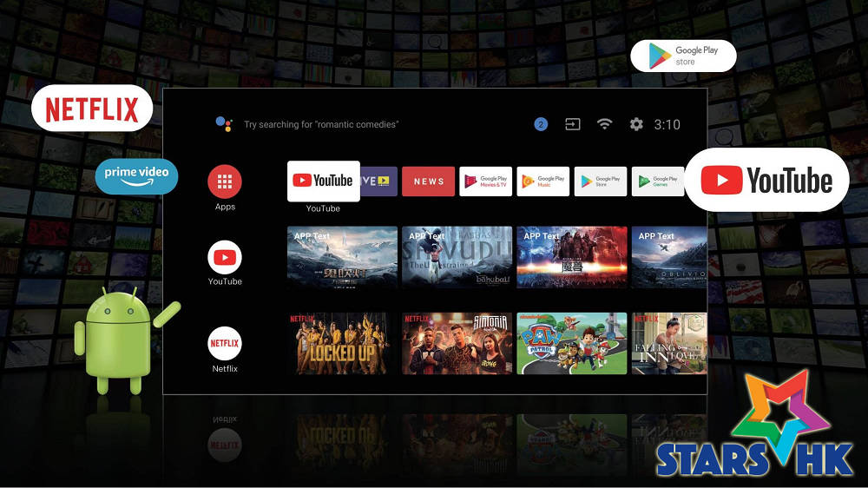Open the Sintonia Netflix thumbnail

pos(457,344)
